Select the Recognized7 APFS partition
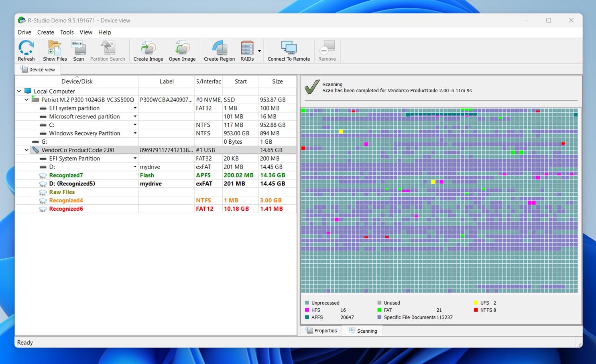 tap(66, 175)
